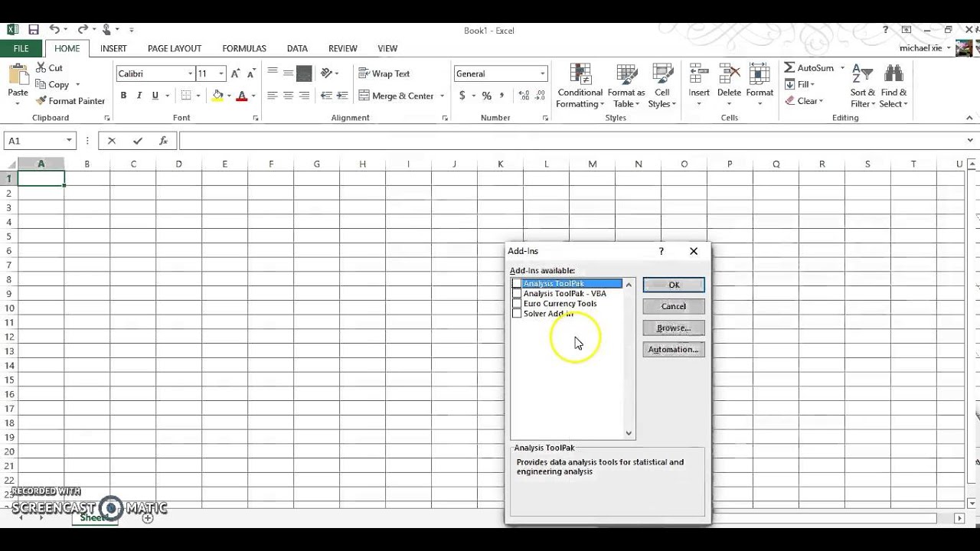Open the number format General dropdown
Image resolution: width=980 pixels, height=551 pixels.
point(543,73)
